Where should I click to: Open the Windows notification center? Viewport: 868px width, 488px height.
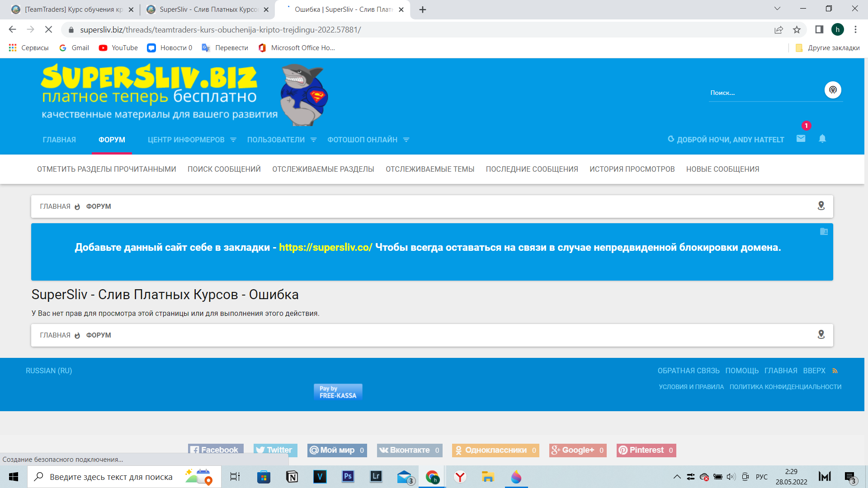point(850,477)
